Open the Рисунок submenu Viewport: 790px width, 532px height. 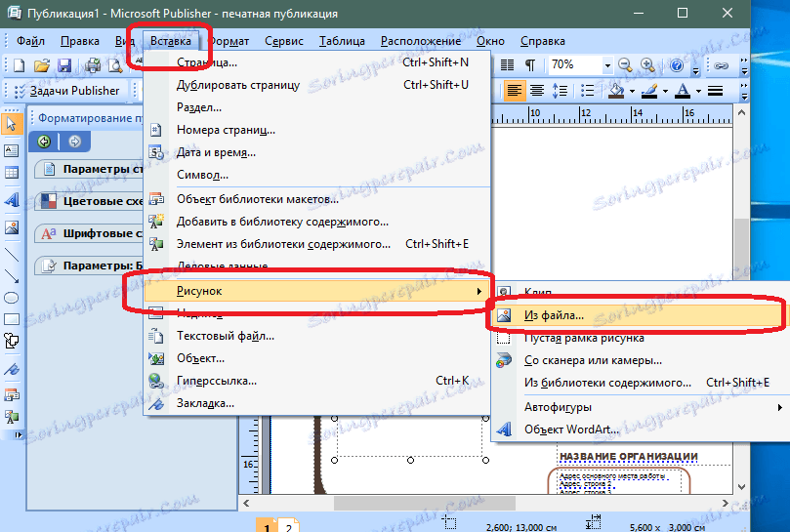point(317,291)
